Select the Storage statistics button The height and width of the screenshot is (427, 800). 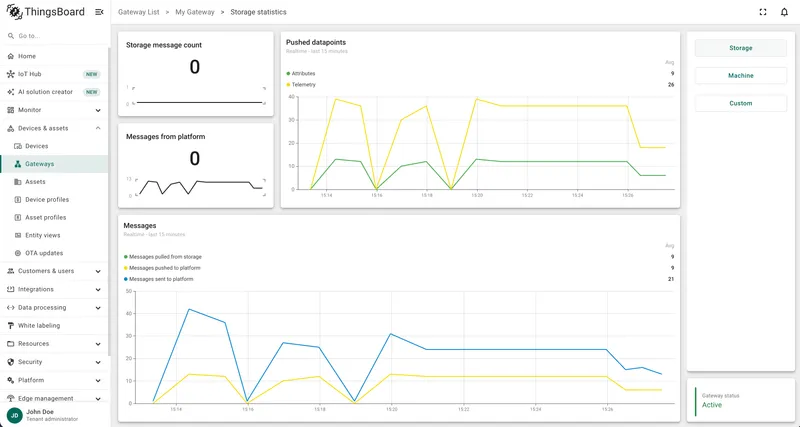click(740, 48)
